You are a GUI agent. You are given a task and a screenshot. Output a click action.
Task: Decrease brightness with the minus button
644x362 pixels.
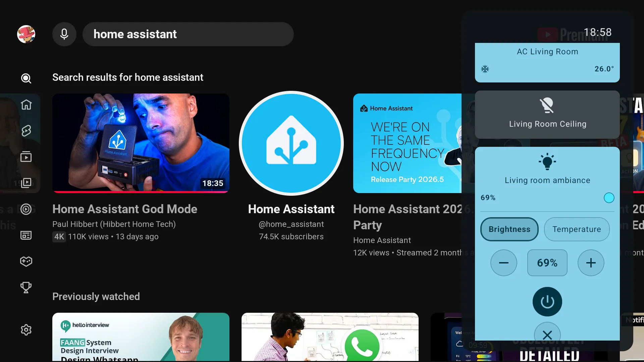click(504, 263)
